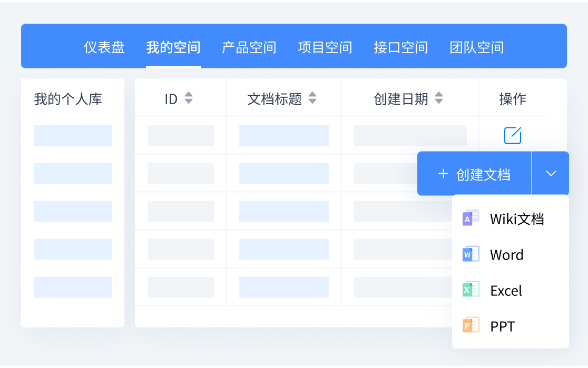This screenshot has width=588, height=368.
Task: Click the 创建文档 button
Action: pos(474,173)
